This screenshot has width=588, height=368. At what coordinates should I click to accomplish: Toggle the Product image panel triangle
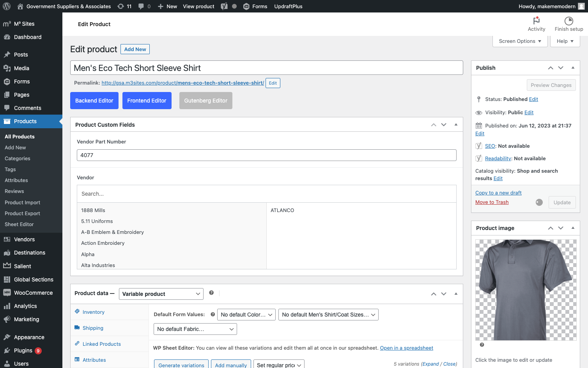(573, 228)
